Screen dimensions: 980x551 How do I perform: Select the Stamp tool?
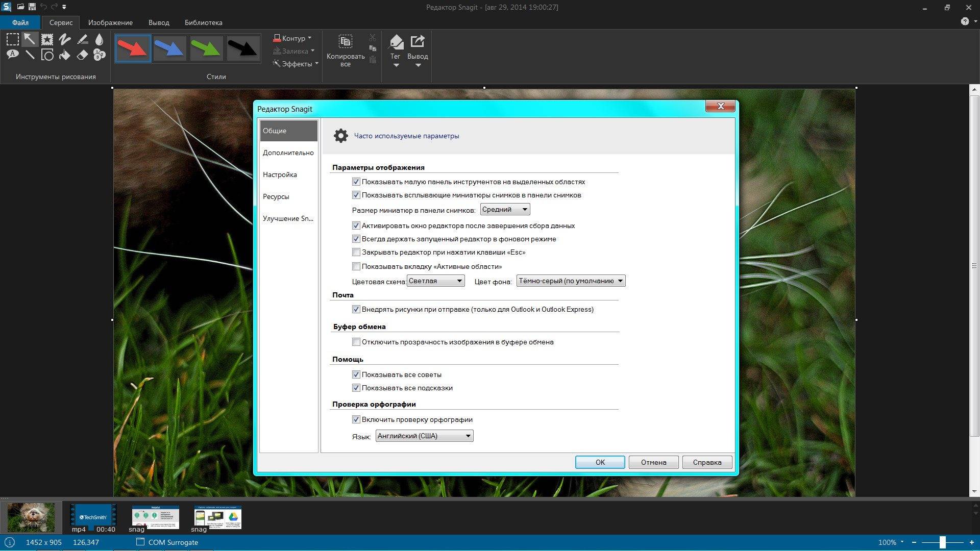(47, 39)
